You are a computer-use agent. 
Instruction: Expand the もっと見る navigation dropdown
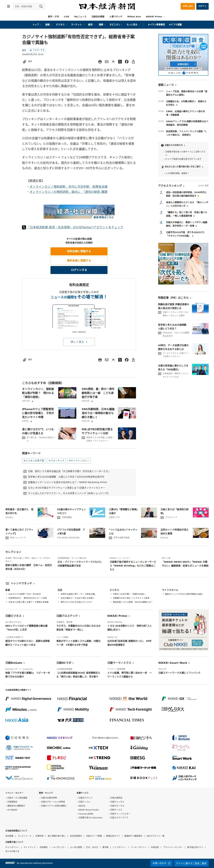[133, 25]
